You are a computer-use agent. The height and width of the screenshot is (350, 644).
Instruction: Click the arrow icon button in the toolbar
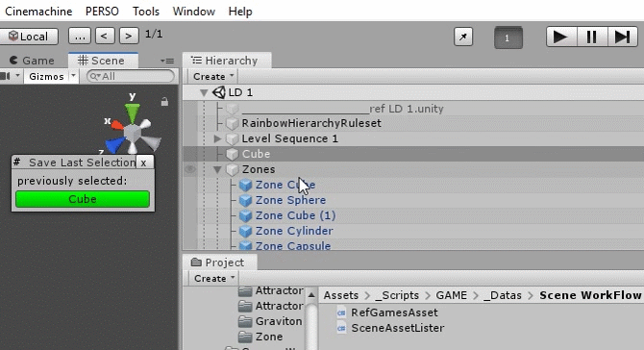[463, 37]
